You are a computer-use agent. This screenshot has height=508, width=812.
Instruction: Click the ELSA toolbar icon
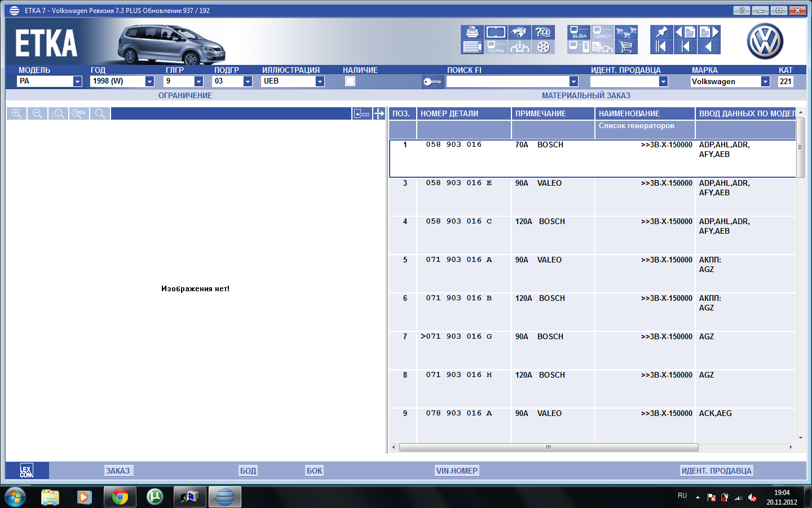pos(579,32)
